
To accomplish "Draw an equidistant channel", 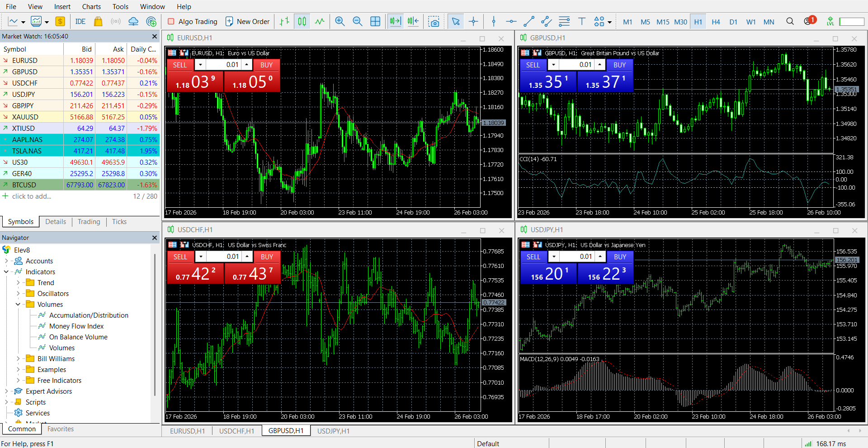I will tap(547, 21).
